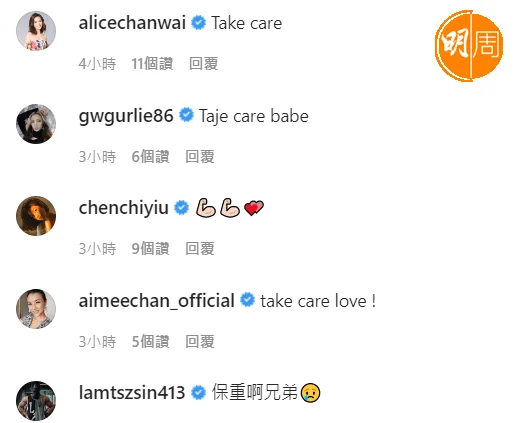Open chenchiyiu's avatar thumbnail

tap(36, 216)
